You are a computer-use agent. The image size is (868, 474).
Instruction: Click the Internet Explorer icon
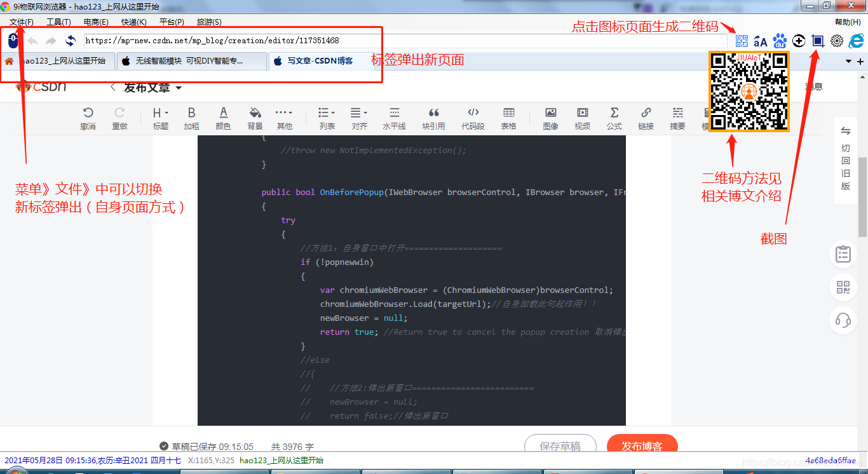click(857, 41)
